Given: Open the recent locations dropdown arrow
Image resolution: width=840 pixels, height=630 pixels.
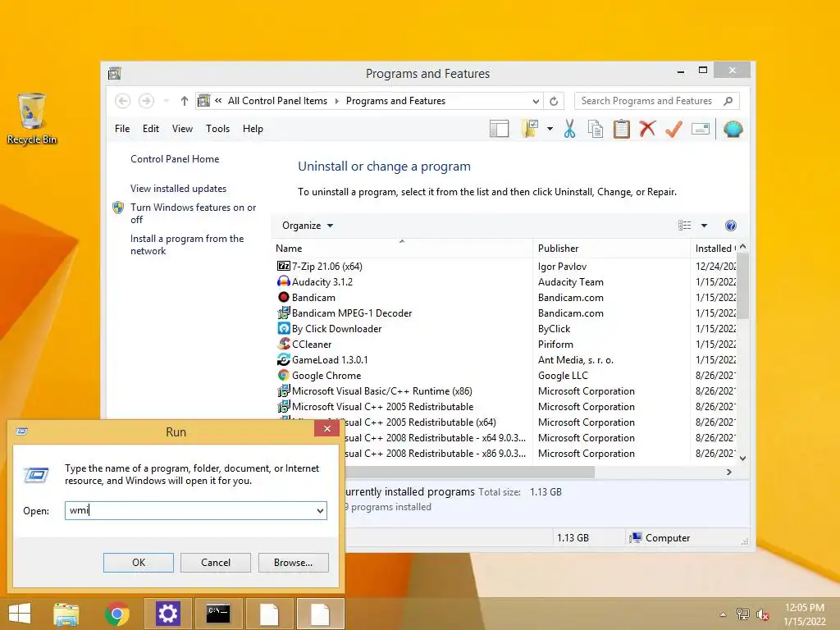Looking at the screenshot, I should (166, 101).
